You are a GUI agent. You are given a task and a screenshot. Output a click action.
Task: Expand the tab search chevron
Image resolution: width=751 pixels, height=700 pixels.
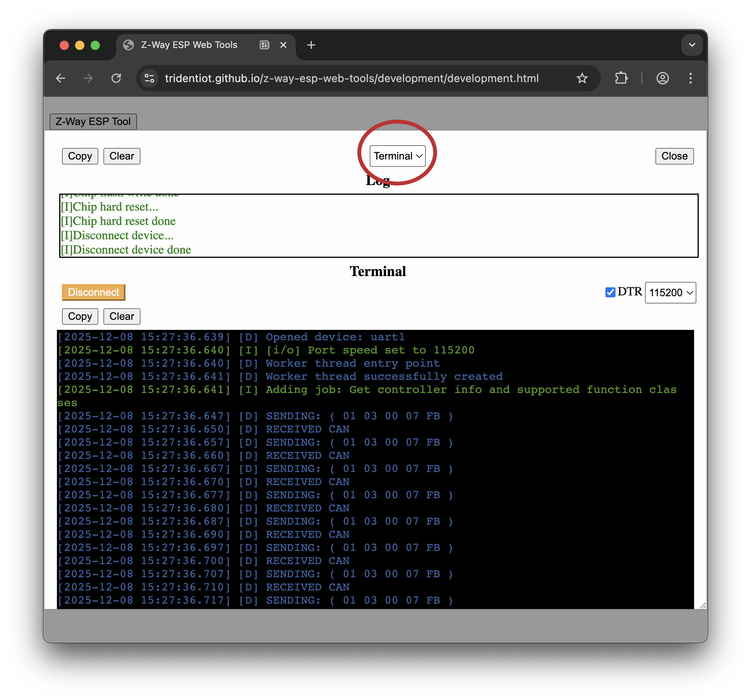(x=692, y=45)
